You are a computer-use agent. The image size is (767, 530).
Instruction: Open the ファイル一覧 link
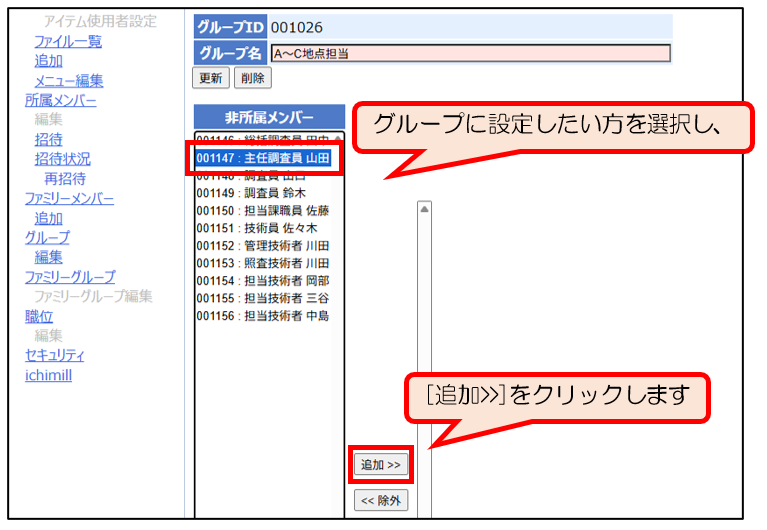coord(67,41)
